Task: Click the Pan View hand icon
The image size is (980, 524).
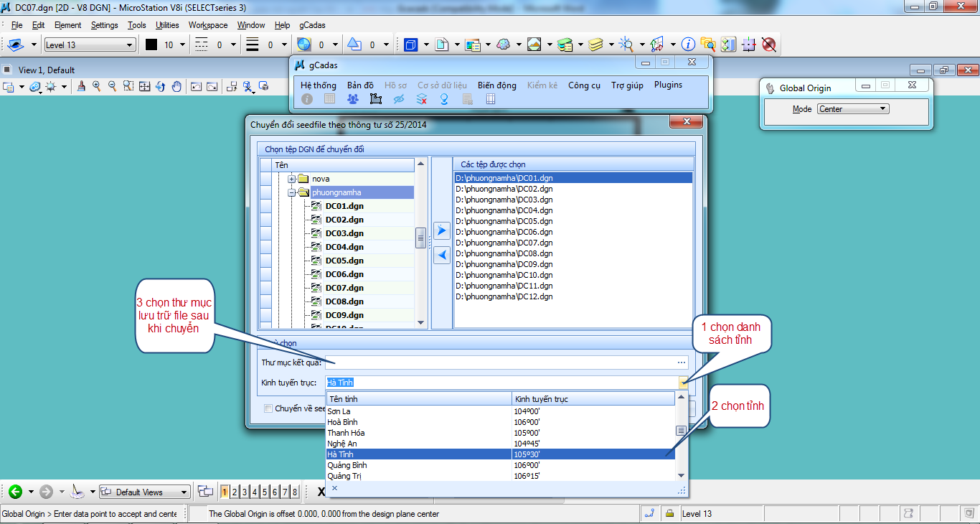Action: 178,86
